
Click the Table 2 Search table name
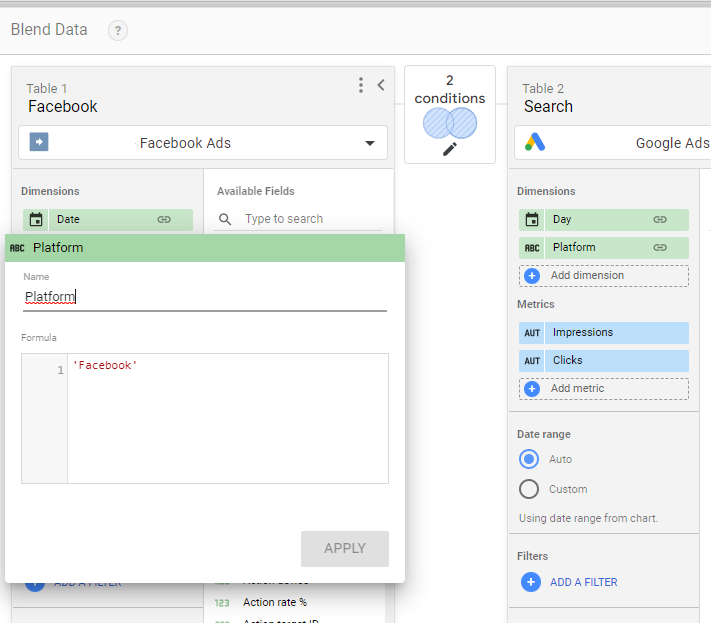[548, 107]
